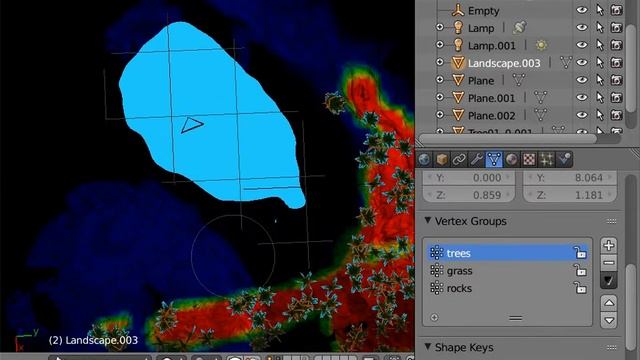Toggle renderability of Lamp object
The width and height of the screenshot is (640, 360).
[616, 27]
